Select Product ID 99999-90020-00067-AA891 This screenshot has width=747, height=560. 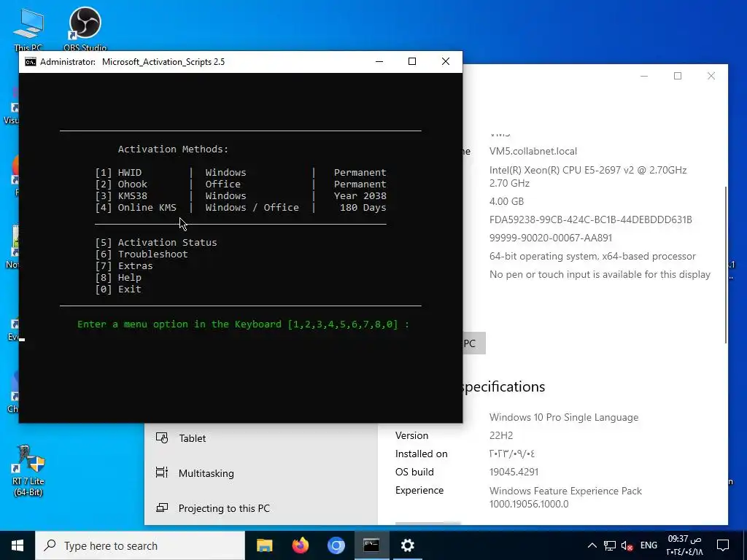point(551,238)
